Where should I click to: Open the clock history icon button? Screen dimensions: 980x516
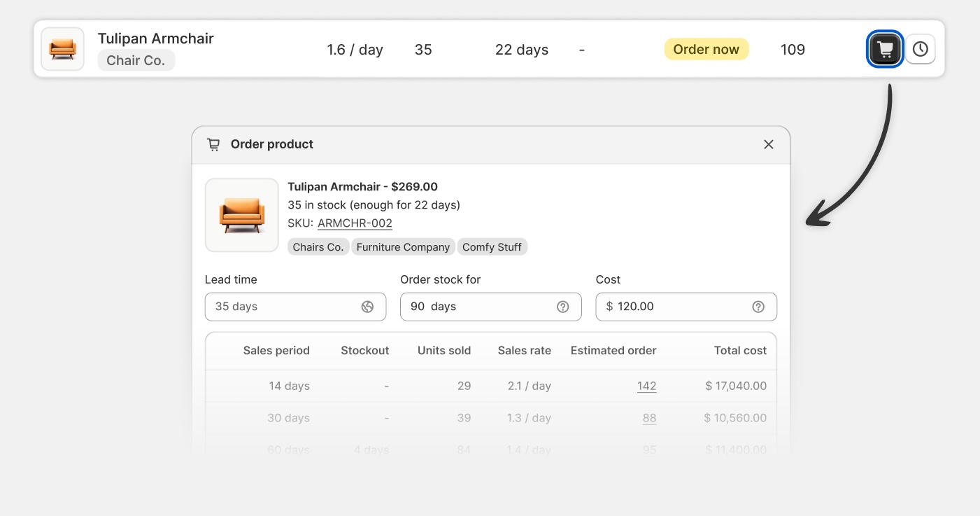tap(920, 50)
